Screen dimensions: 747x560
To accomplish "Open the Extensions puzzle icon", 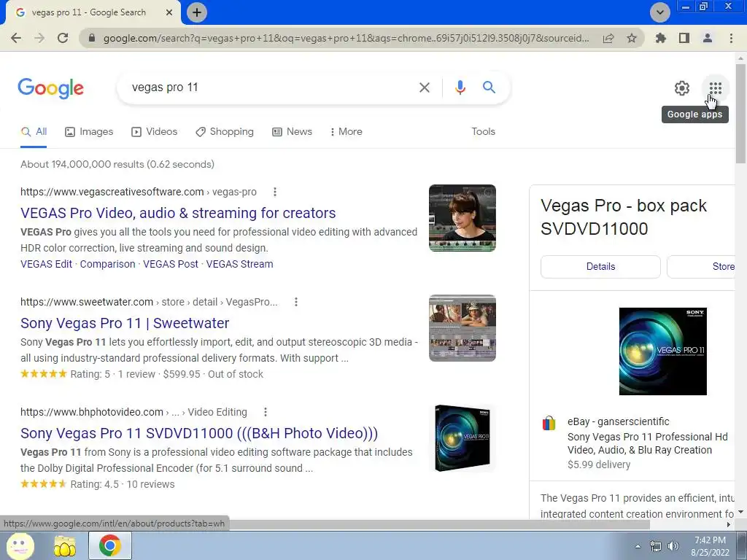I will (x=661, y=38).
